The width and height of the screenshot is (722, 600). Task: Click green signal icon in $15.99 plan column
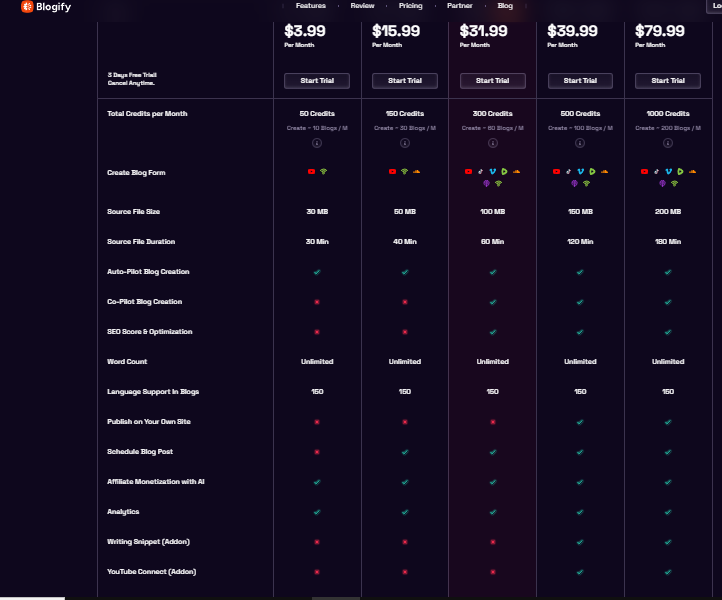tap(404, 171)
